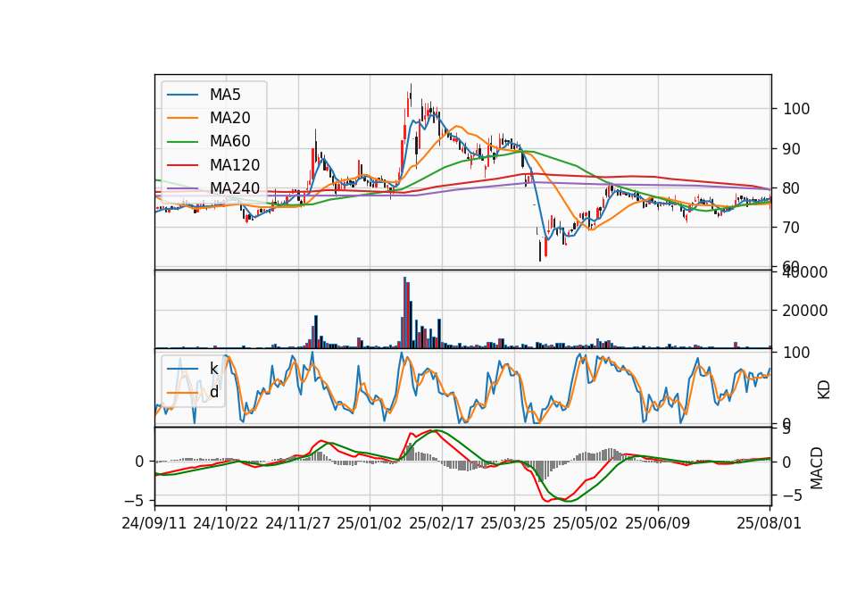857x616 pixels.
Task: Click the MA120 legend label
Action: [x=235, y=165]
